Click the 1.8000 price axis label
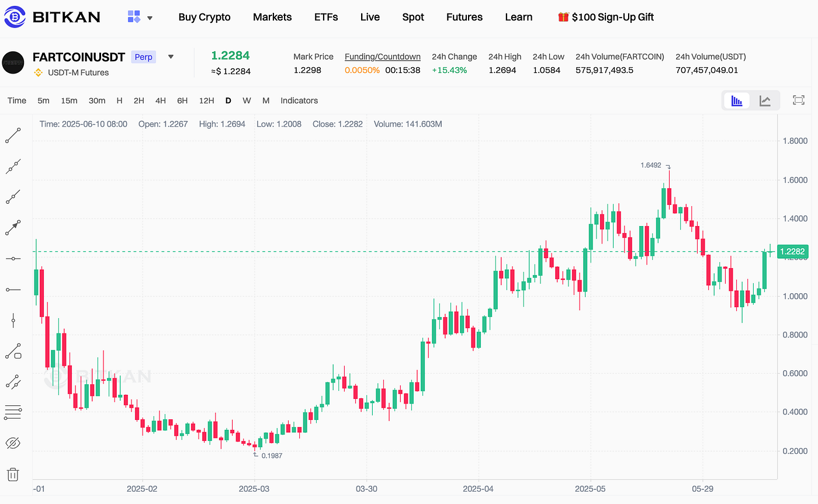Image resolution: width=818 pixels, height=504 pixels. 795,141
